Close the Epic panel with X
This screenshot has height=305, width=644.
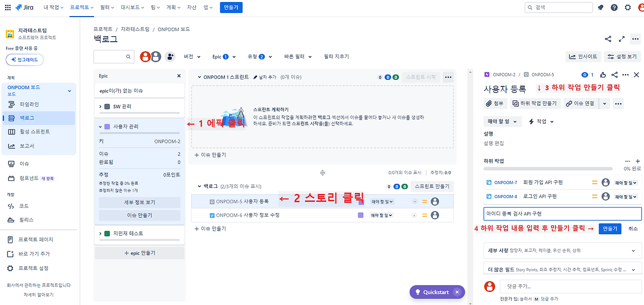click(x=179, y=76)
